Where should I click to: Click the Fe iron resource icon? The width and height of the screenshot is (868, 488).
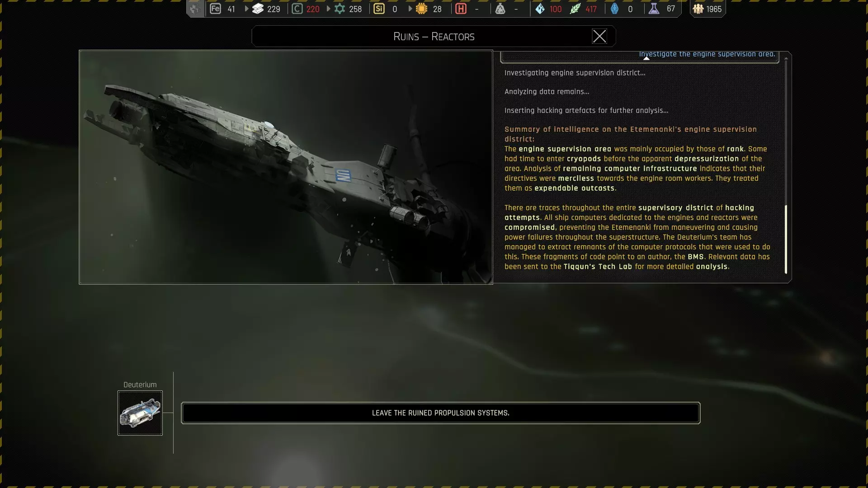click(215, 9)
